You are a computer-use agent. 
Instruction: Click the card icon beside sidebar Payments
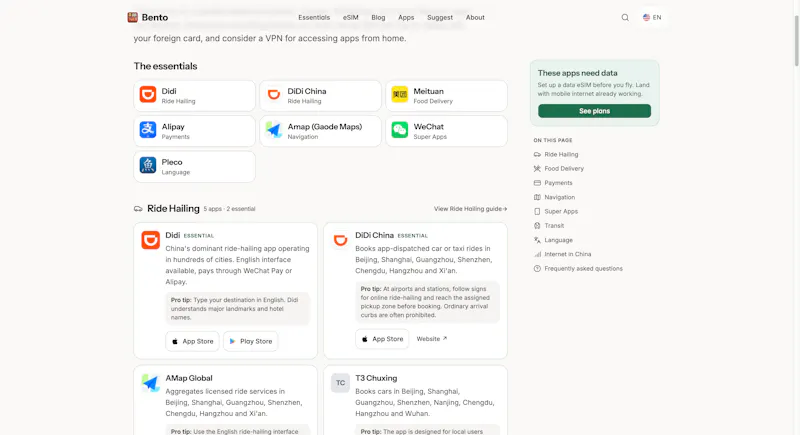537,183
